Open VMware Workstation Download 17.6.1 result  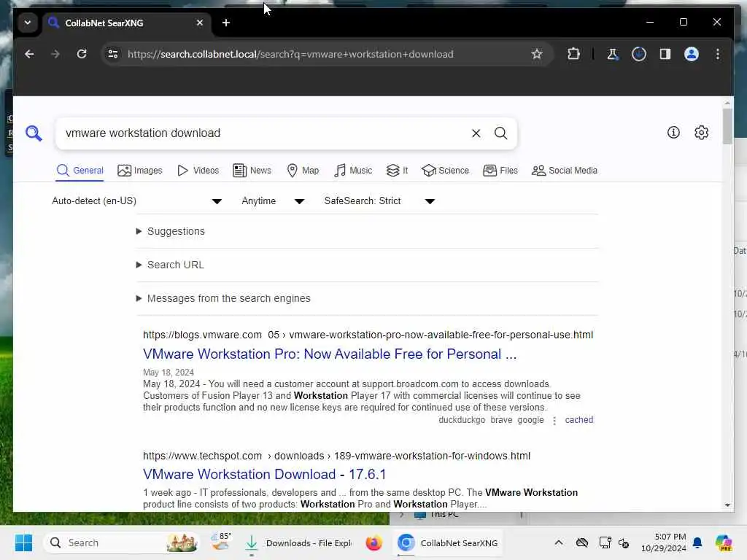click(264, 474)
